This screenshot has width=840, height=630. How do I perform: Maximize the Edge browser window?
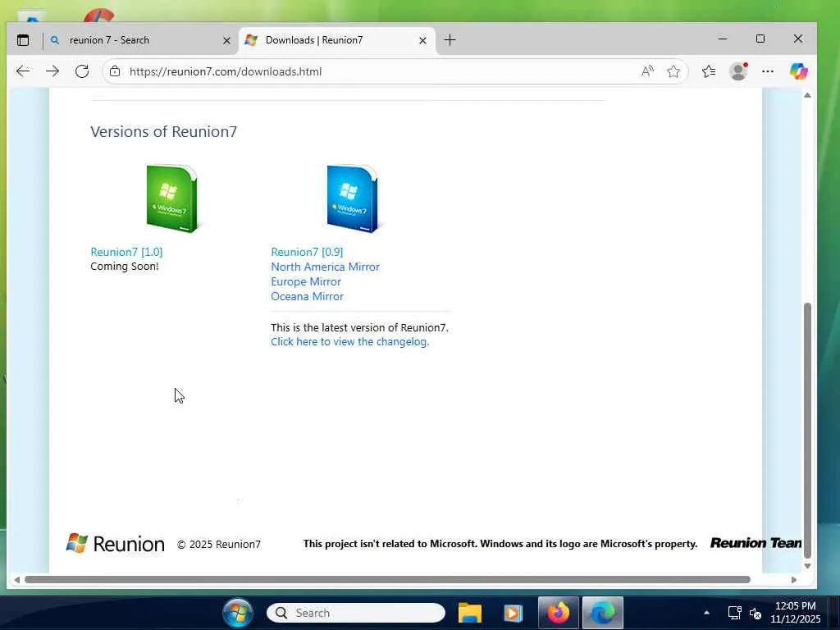pyautogui.click(x=760, y=39)
